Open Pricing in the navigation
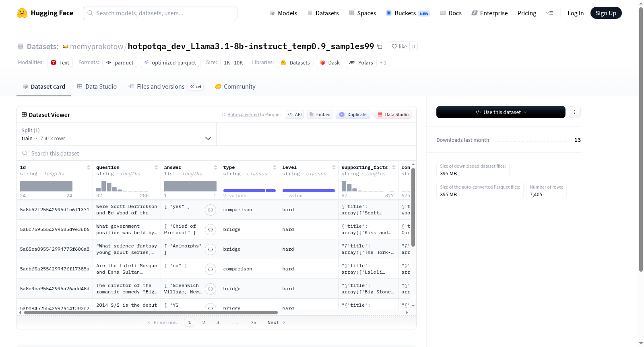The image size is (644, 347). pyautogui.click(x=527, y=13)
